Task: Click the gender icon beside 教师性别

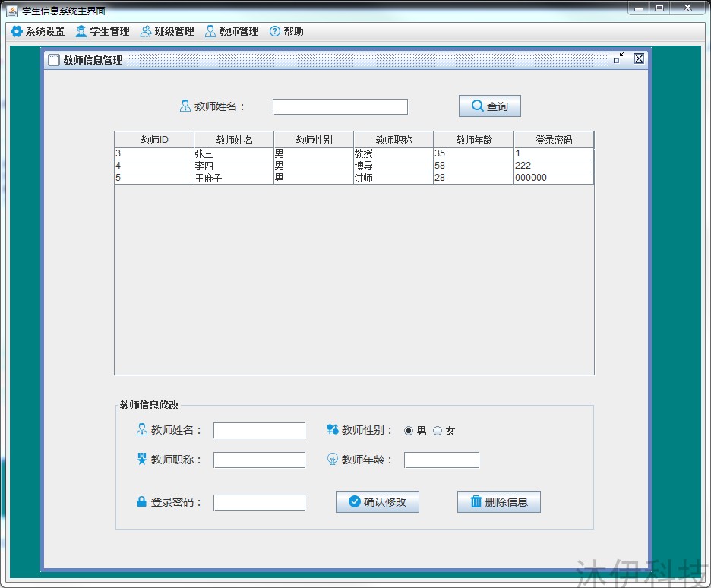Action: pos(333,429)
